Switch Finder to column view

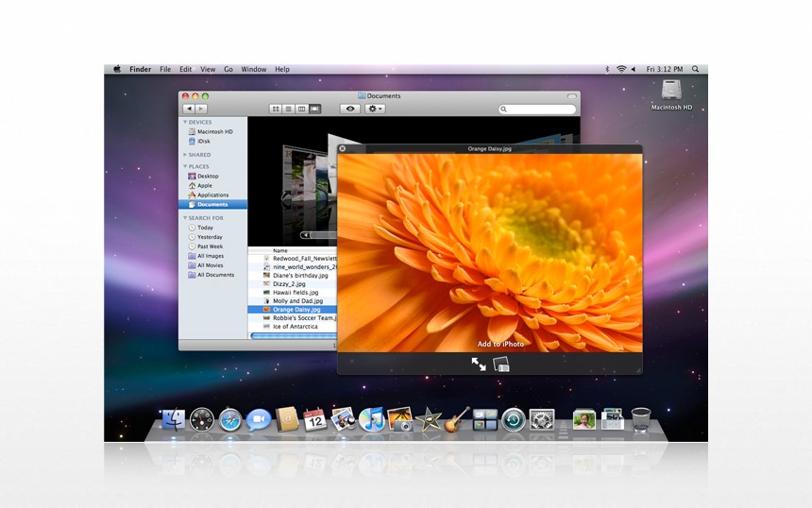(x=301, y=109)
